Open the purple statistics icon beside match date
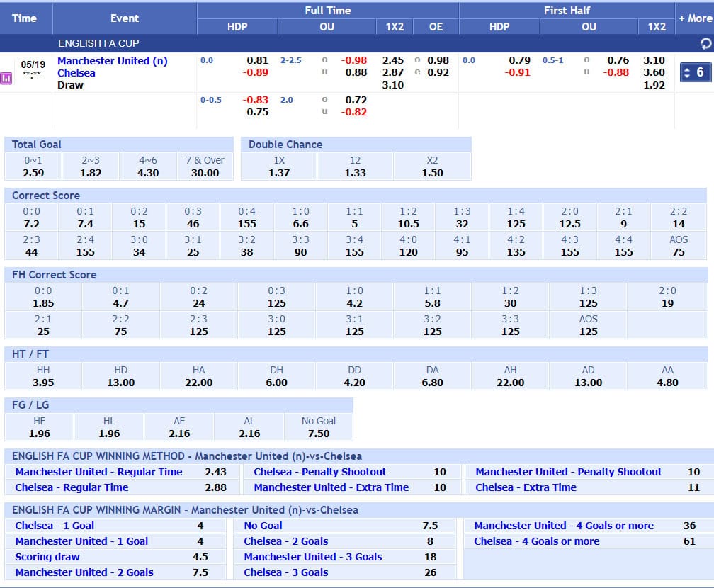Viewport: 714px width, 588px height. tap(6, 78)
